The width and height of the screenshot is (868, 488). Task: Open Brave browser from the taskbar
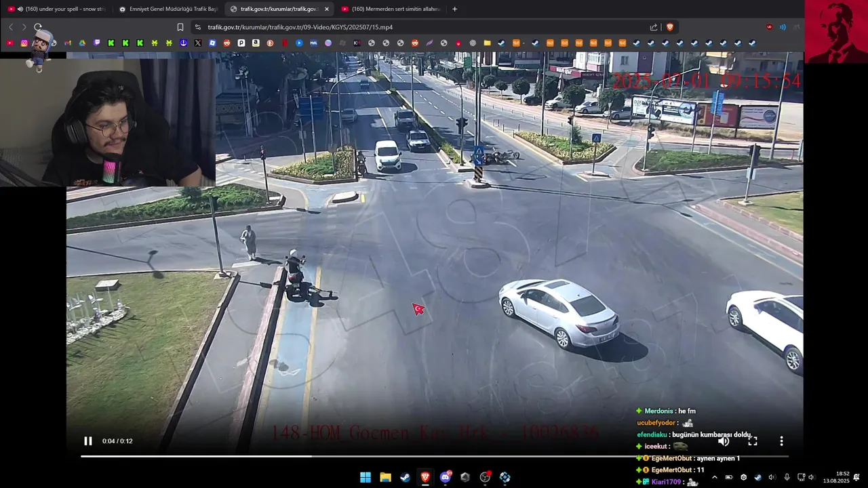425,477
